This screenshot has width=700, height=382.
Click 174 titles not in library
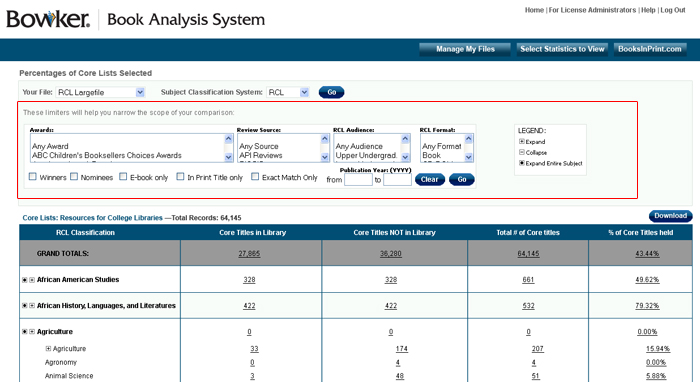click(x=401, y=349)
